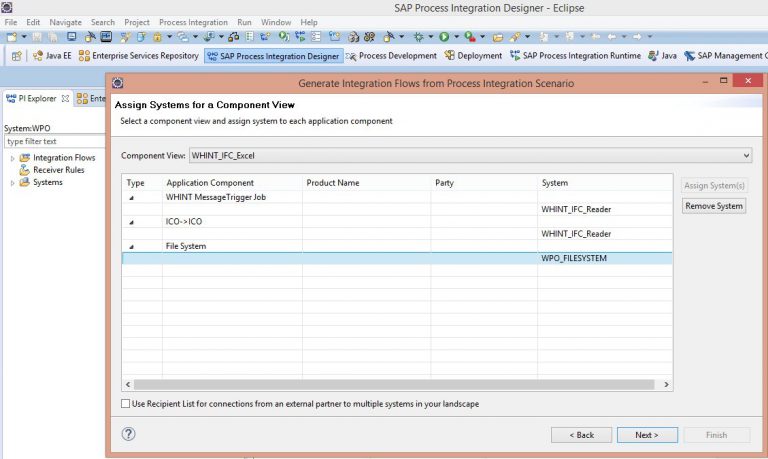
Task: Open the Help menu
Action: click(x=309, y=23)
